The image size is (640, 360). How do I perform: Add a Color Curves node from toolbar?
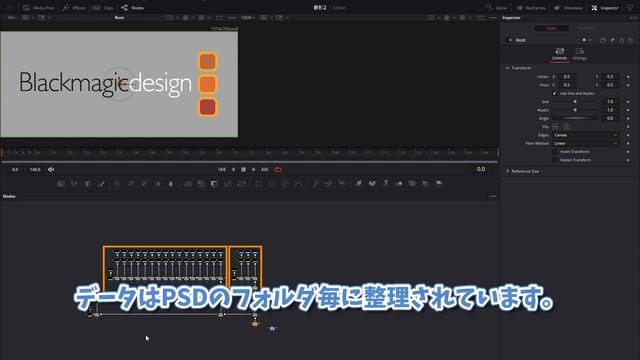pyautogui.click(x=131, y=184)
